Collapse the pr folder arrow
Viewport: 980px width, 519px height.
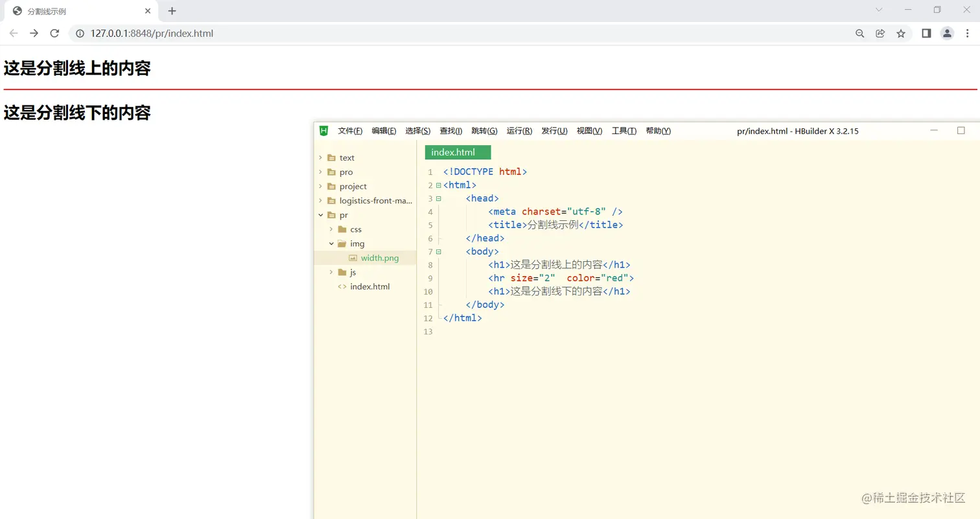click(320, 214)
